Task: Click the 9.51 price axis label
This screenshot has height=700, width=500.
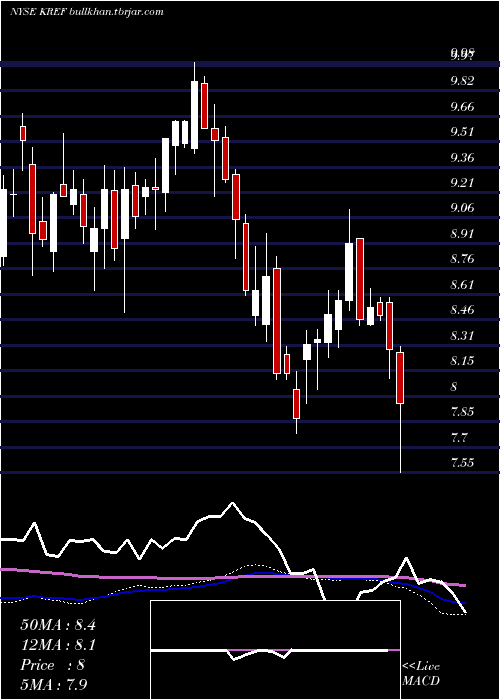Action: 462,132
